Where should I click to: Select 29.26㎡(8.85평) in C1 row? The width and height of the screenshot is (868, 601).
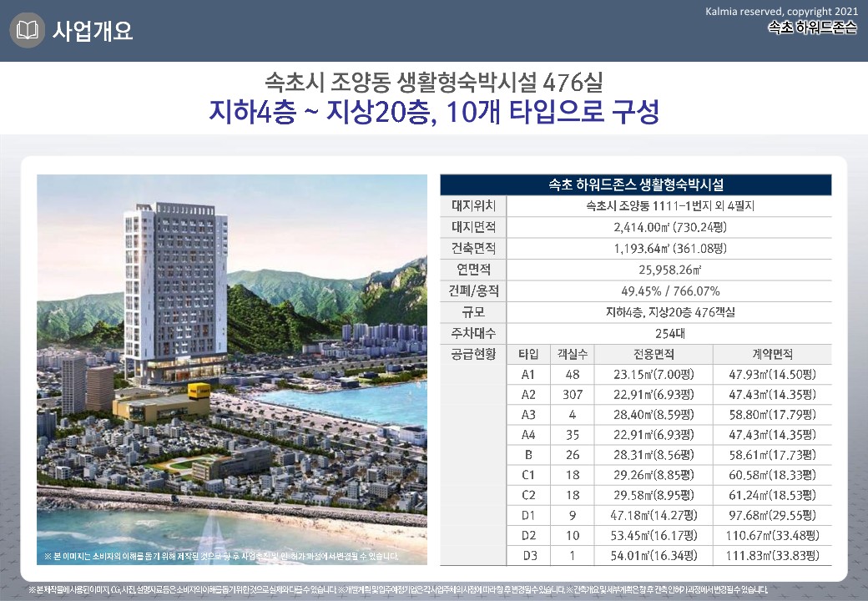(x=654, y=475)
